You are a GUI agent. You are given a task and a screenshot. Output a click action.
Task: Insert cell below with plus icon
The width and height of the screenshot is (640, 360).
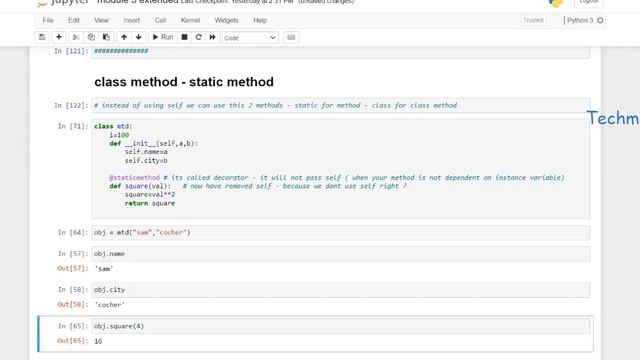59,37
